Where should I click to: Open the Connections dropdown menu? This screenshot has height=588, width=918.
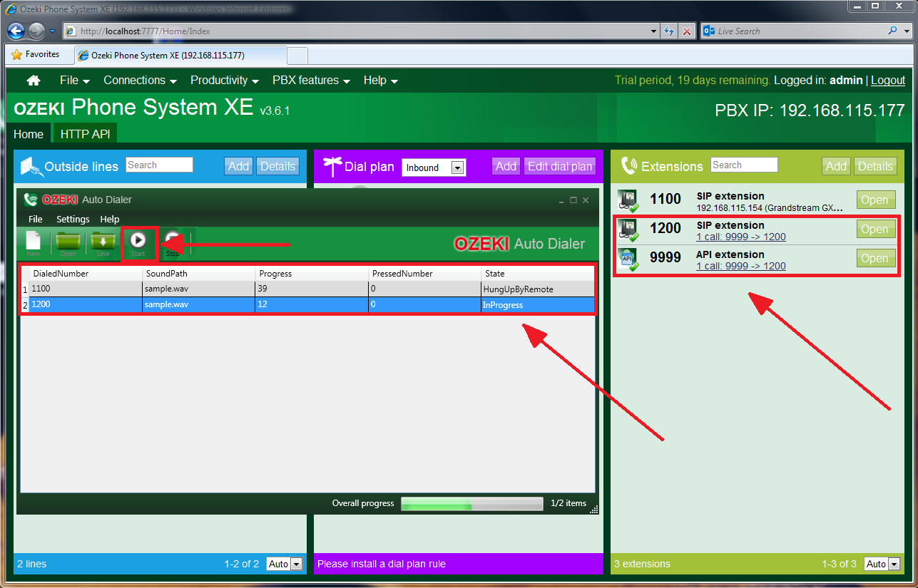click(x=140, y=81)
